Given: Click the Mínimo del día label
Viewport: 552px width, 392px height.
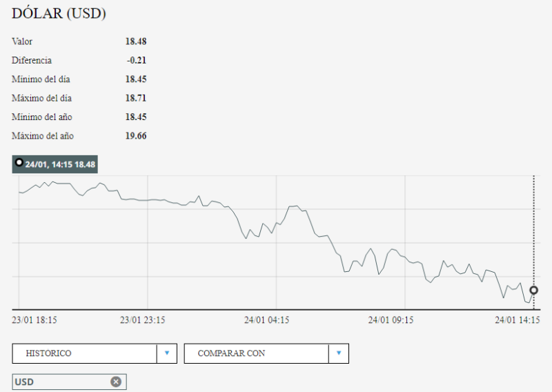Looking at the screenshot, I should [x=41, y=79].
